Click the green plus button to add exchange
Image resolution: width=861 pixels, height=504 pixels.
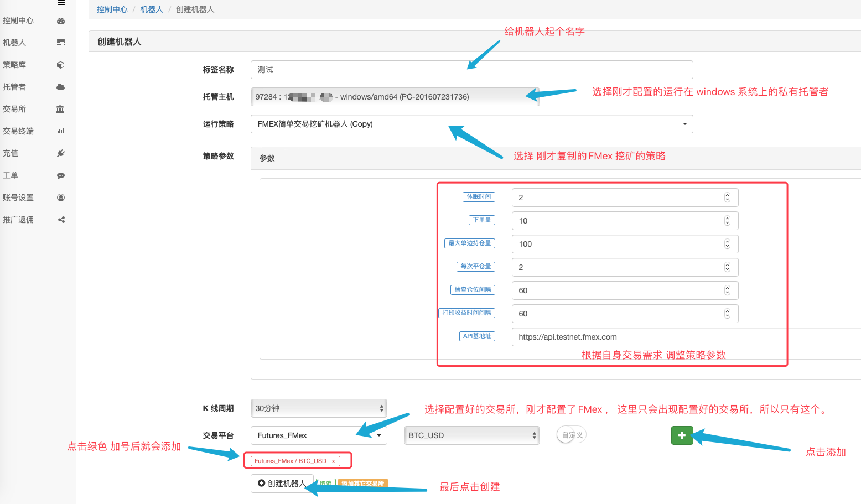tap(682, 435)
